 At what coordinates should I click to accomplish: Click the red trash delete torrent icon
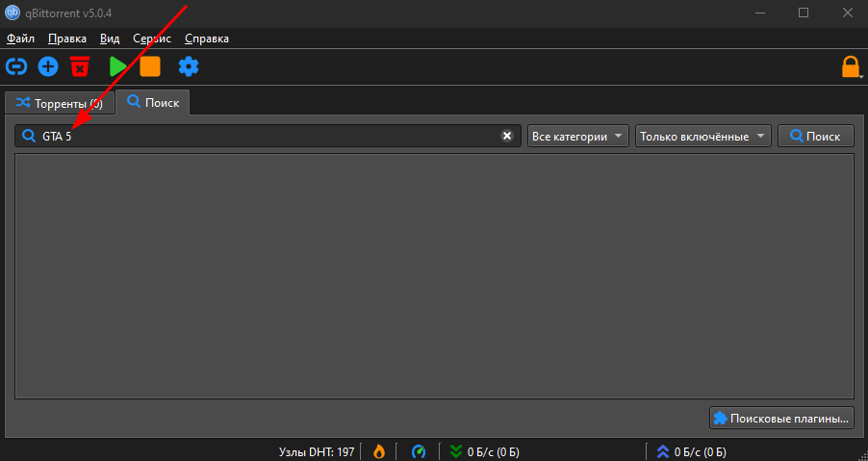(x=80, y=67)
